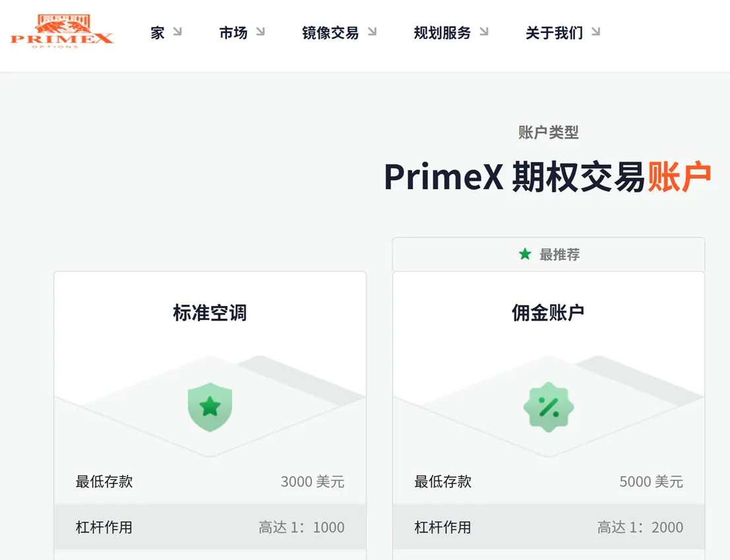Click the 最推荐 recommended banner

[x=549, y=254]
